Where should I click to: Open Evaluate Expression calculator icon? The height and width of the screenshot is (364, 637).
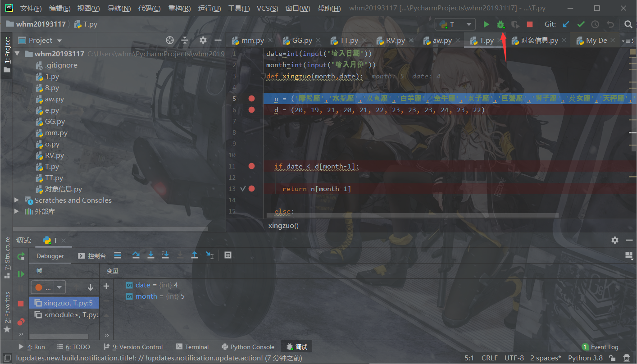(228, 255)
